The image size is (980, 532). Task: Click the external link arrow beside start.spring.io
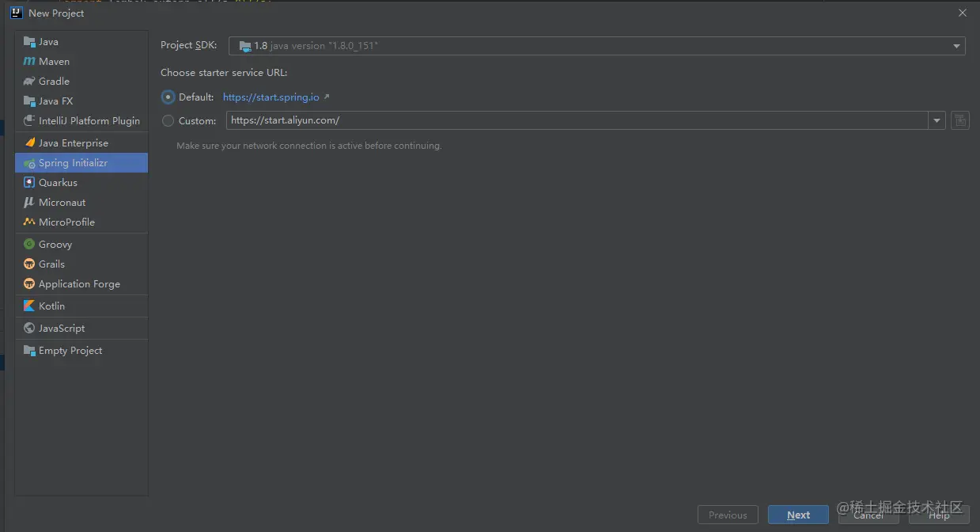(327, 97)
